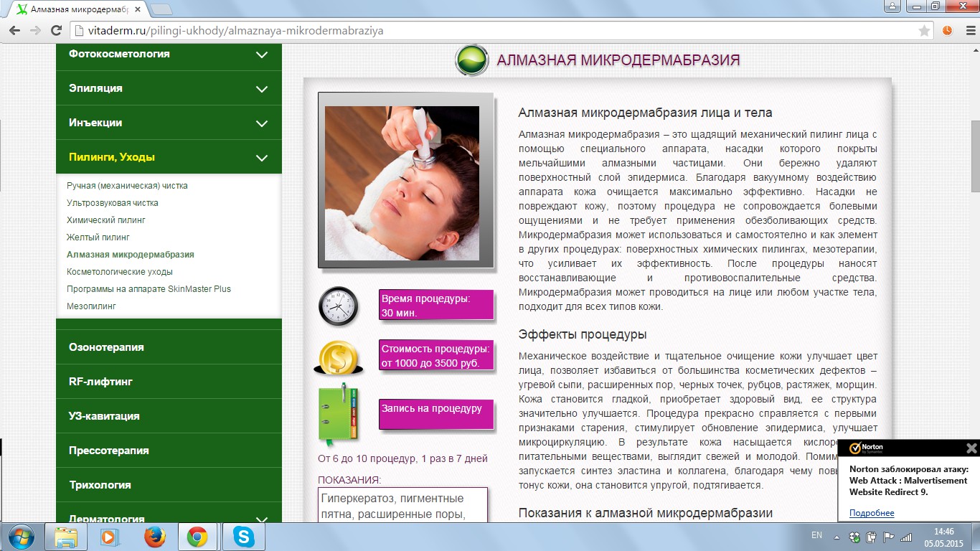Open the Трихология menu item

[x=169, y=485]
